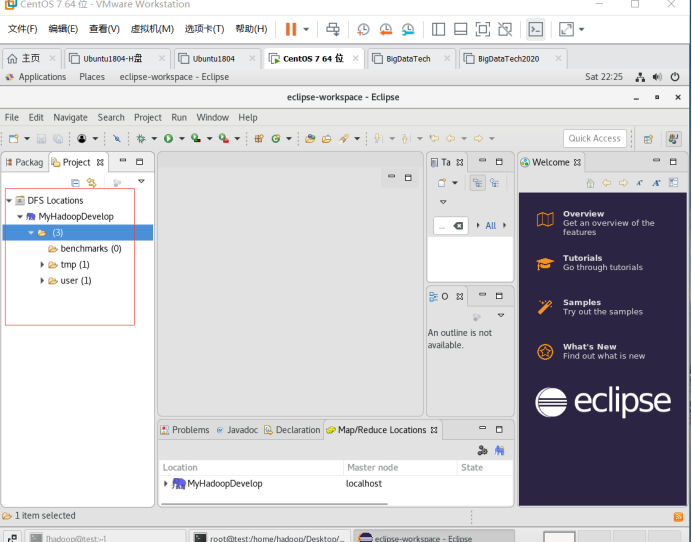The image size is (692, 542).
Task: Click Enlarge font size icon in Welcome
Action: pos(656,183)
